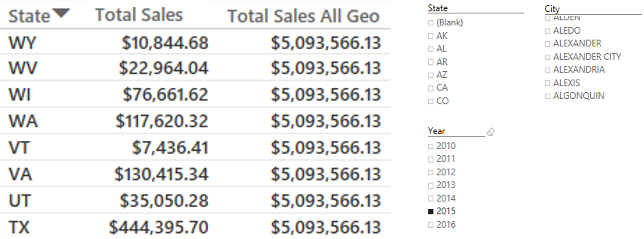Click the State slicer title
The image size is (644, 239).
pos(438,8)
